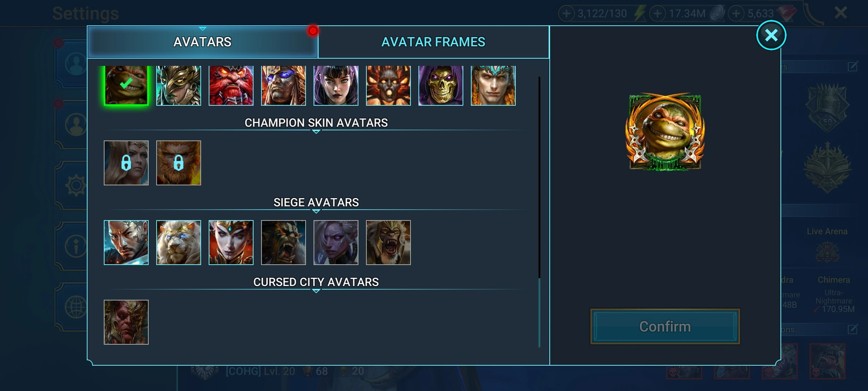868x391 pixels.
Task: Click the locked blonde woman skin avatar
Action: point(126,163)
